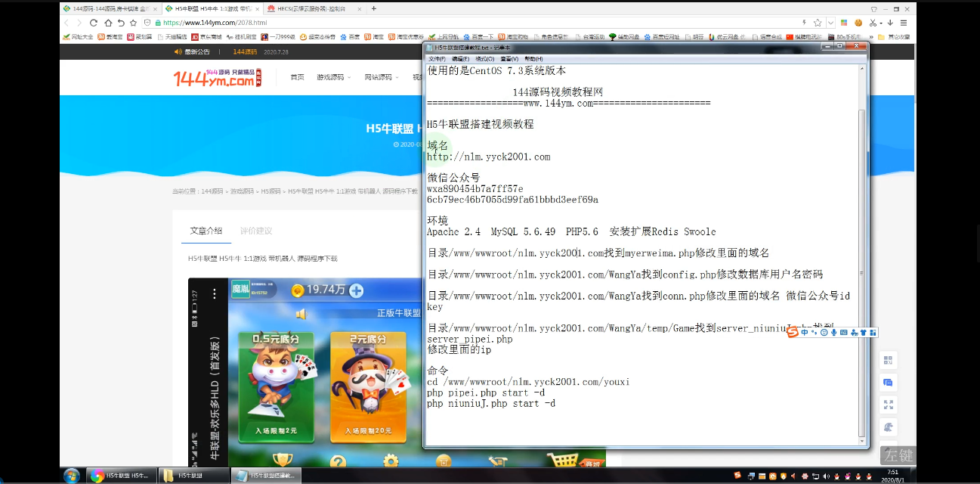
Task: Click the volume icon in the system tray
Action: coord(826,476)
